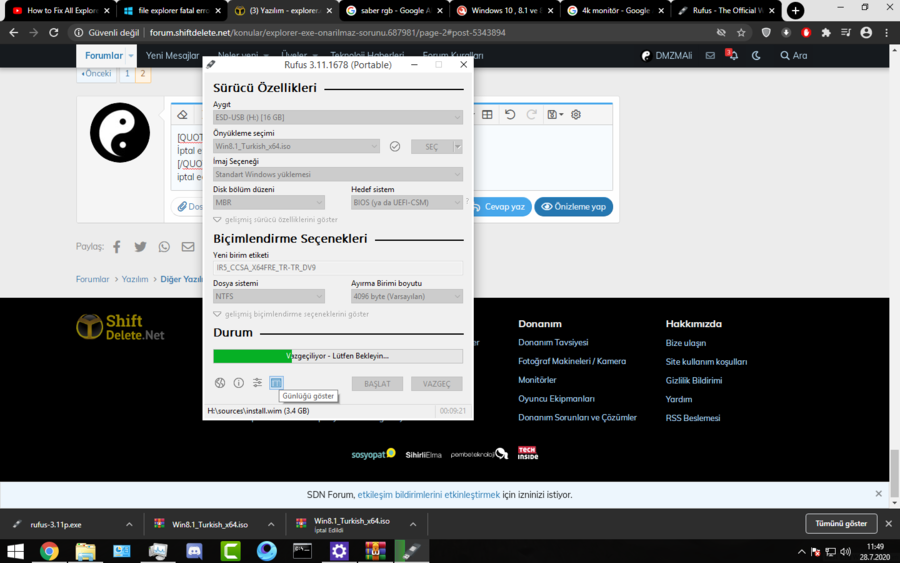Share via WhatsApp icon
The width and height of the screenshot is (900, 563).
(x=164, y=247)
